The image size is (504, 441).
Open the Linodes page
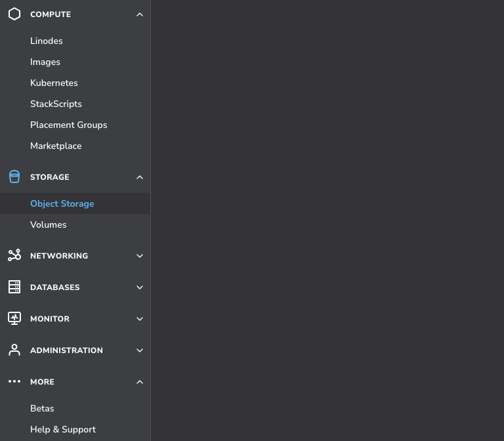(x=47, y=41)
